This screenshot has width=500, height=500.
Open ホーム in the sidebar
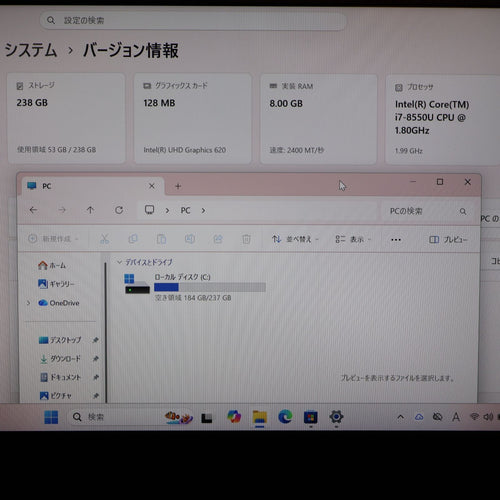pyautogui.click(x=52, y=265)
